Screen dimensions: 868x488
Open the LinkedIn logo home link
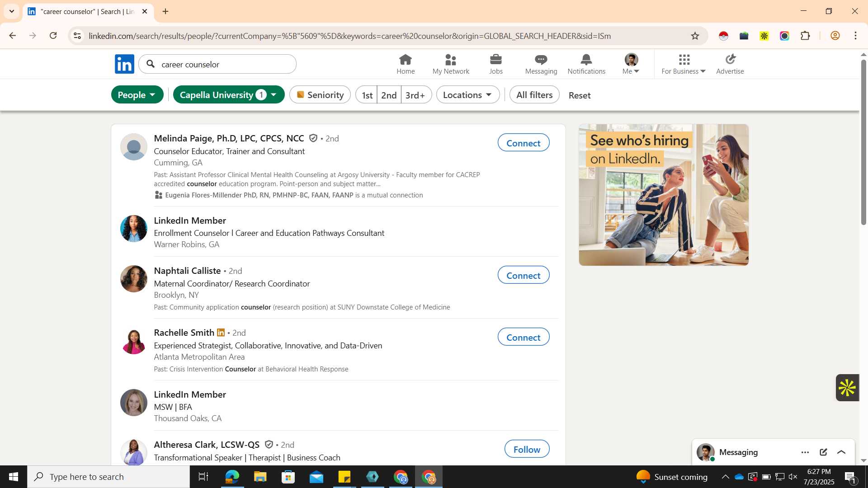point(124,64)
